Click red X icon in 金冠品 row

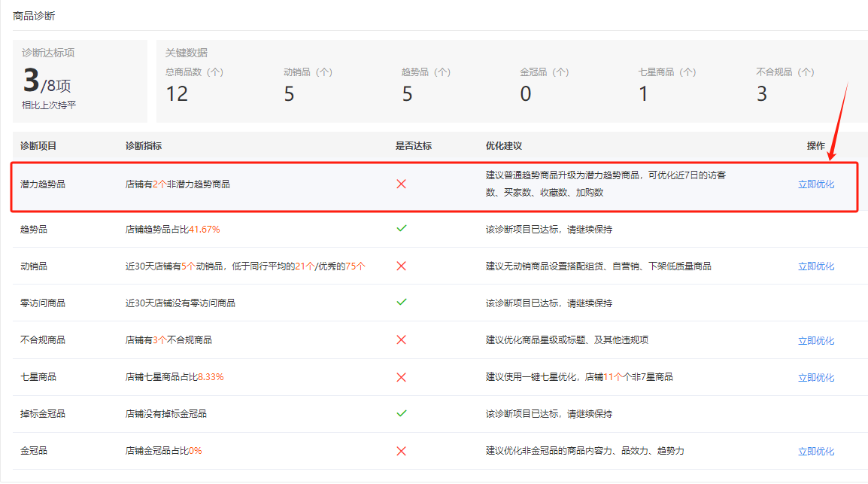tap(402, 451)
